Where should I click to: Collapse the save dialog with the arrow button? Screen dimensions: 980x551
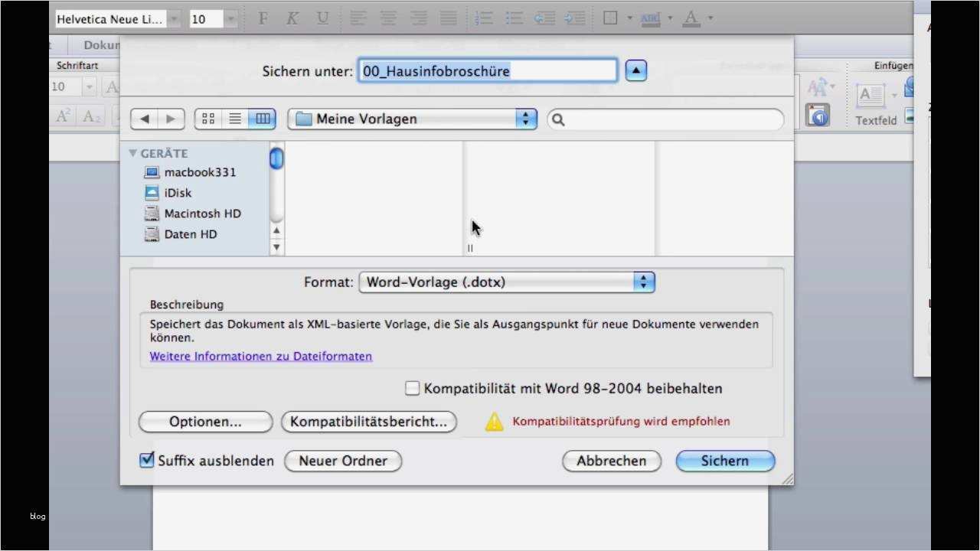[x=636, y=70]
